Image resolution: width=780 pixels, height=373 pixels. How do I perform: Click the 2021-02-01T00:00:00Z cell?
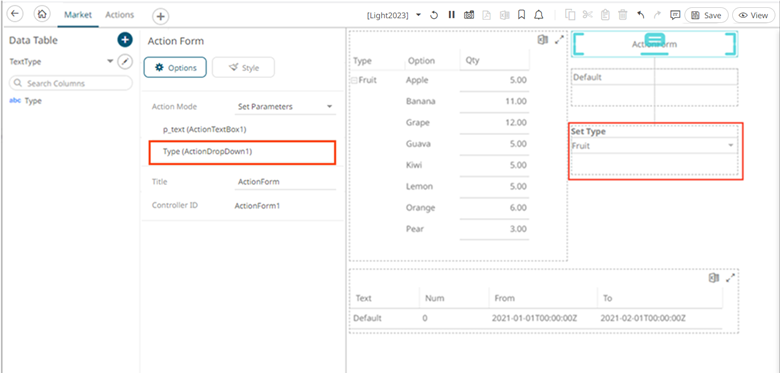(x=643, y=318)
